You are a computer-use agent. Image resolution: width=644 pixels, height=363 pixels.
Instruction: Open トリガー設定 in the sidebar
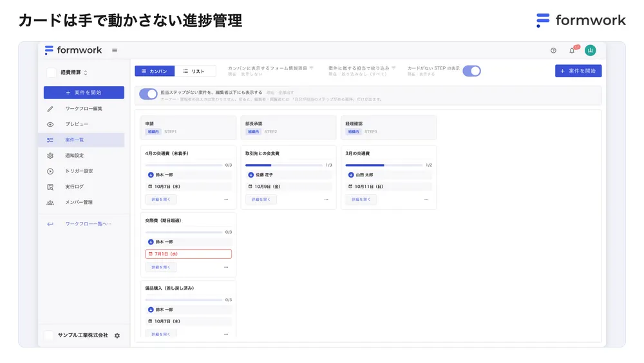click(79, 171)
